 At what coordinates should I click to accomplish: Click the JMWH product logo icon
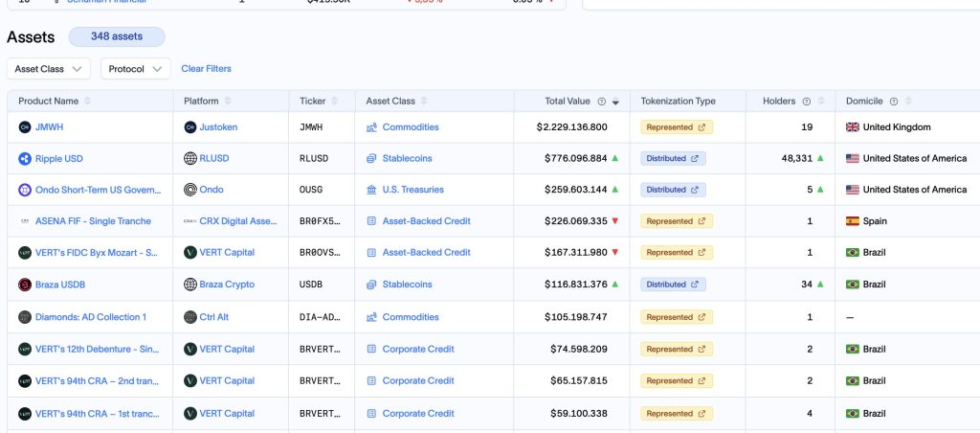[x=25, y=127]
